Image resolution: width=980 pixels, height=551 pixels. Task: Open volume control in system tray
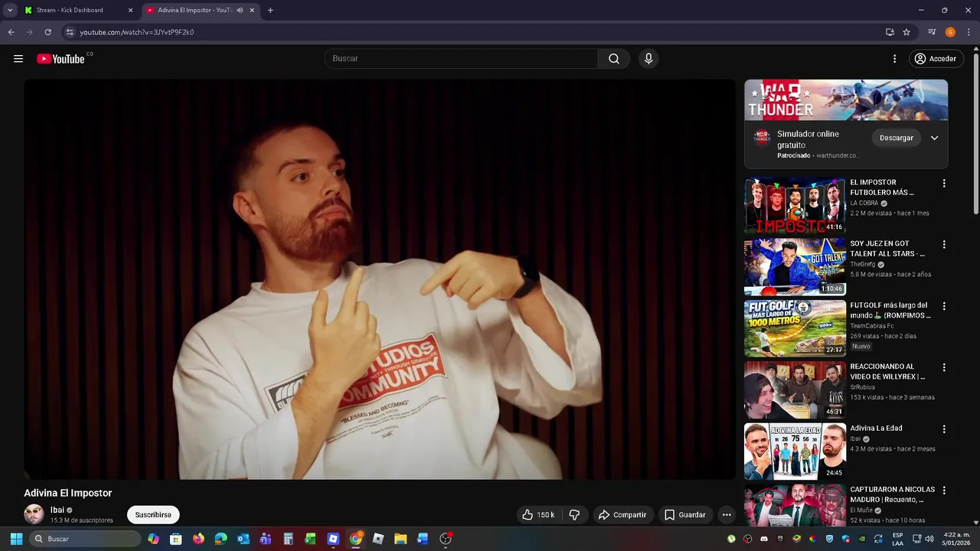(929, 539)
